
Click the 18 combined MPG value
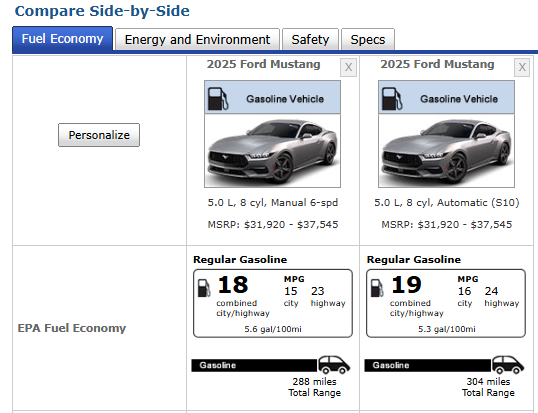(x=233, y=285)
